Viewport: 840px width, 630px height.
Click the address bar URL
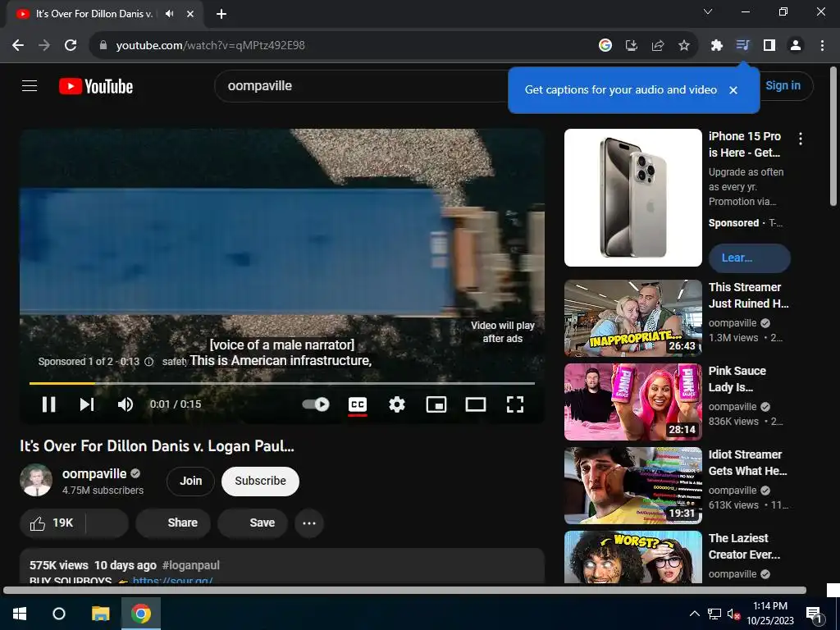[211, 46]
